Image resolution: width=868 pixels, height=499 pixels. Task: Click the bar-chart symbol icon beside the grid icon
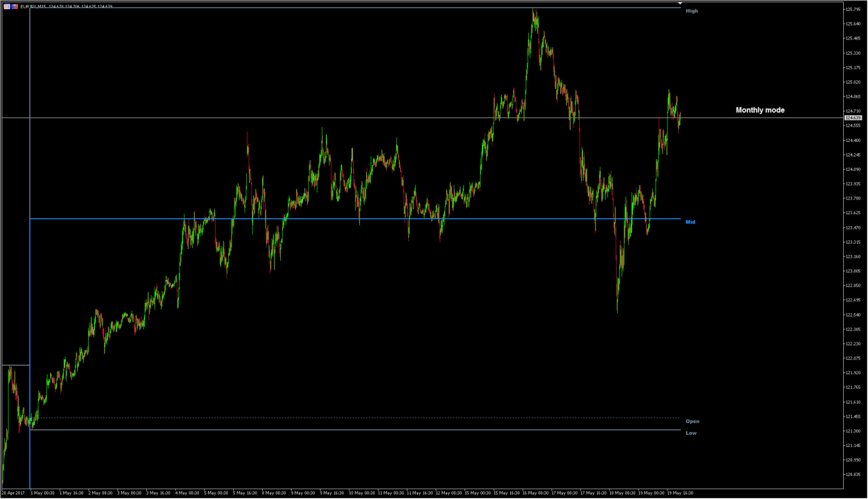[x=15, y=5]
